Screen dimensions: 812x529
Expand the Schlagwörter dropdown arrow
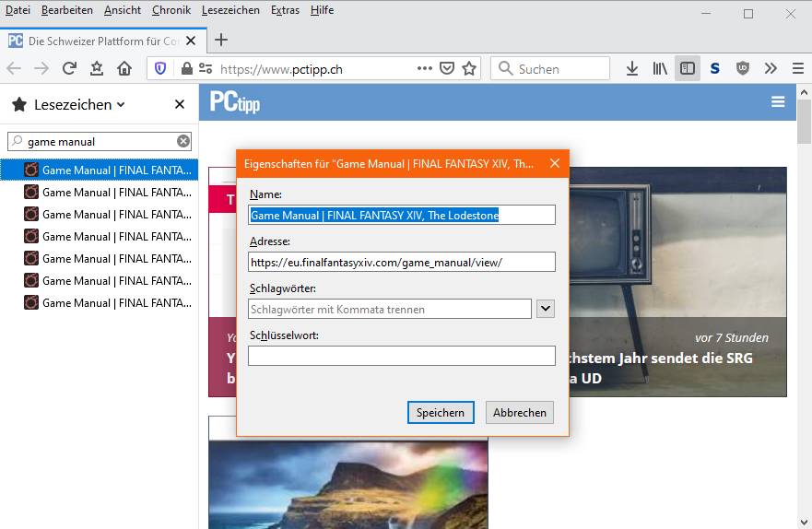pos(546,309)
